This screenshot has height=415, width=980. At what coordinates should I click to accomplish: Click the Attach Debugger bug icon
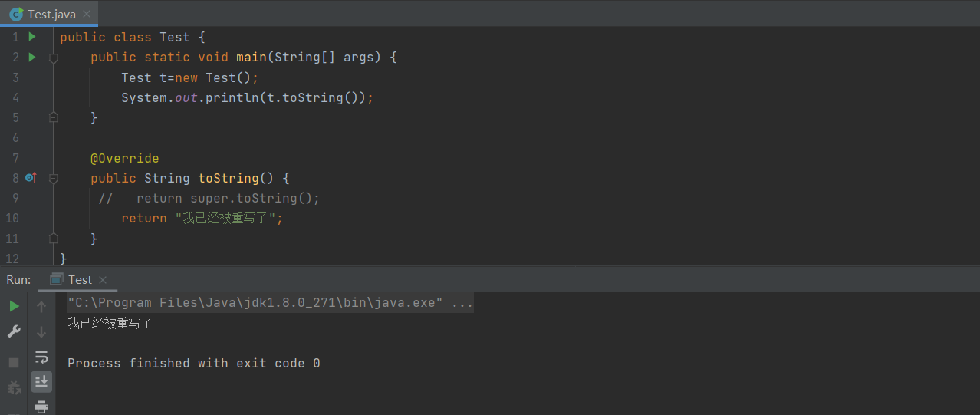point(15,387)
